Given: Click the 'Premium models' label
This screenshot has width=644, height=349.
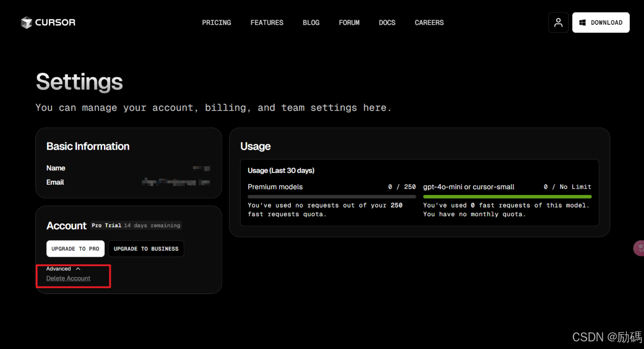Looking at the screenshot, I should pos(275,187).
